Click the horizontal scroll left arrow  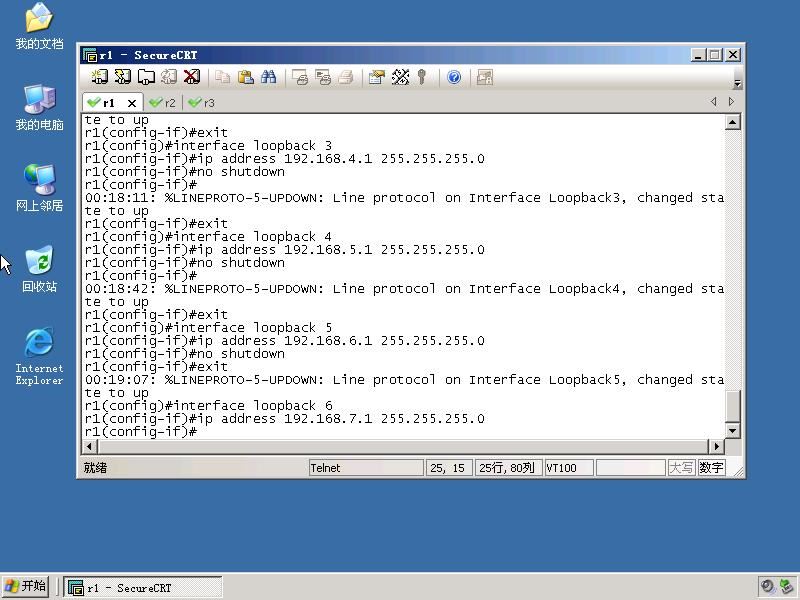click(89, 446)
